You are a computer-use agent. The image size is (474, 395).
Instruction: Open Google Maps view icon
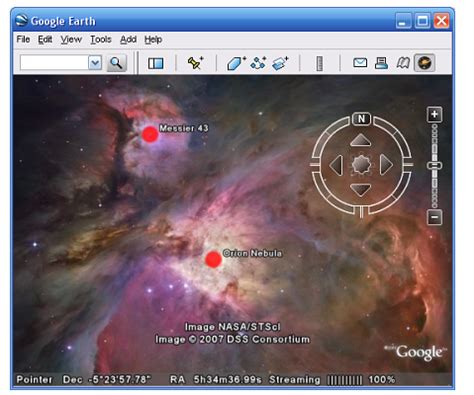tap(403, 63)
